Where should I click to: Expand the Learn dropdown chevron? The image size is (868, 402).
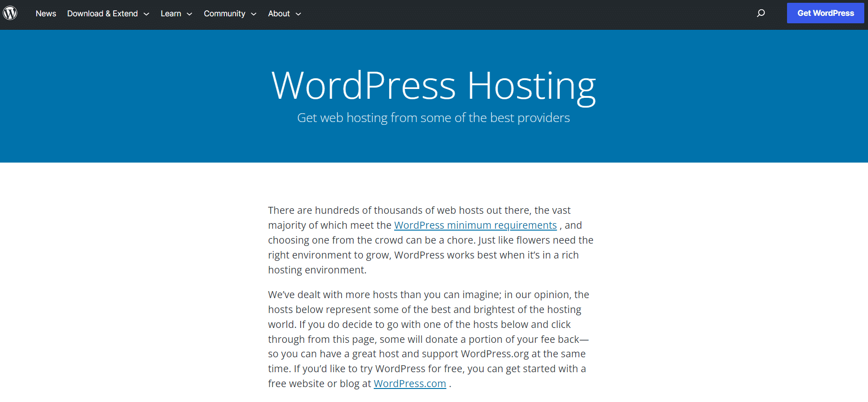[x=189, y=14]
